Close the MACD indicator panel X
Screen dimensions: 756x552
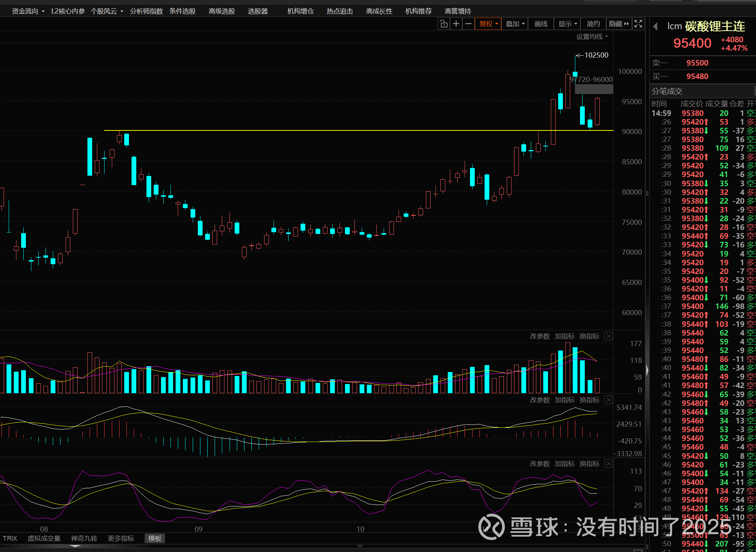608,400
